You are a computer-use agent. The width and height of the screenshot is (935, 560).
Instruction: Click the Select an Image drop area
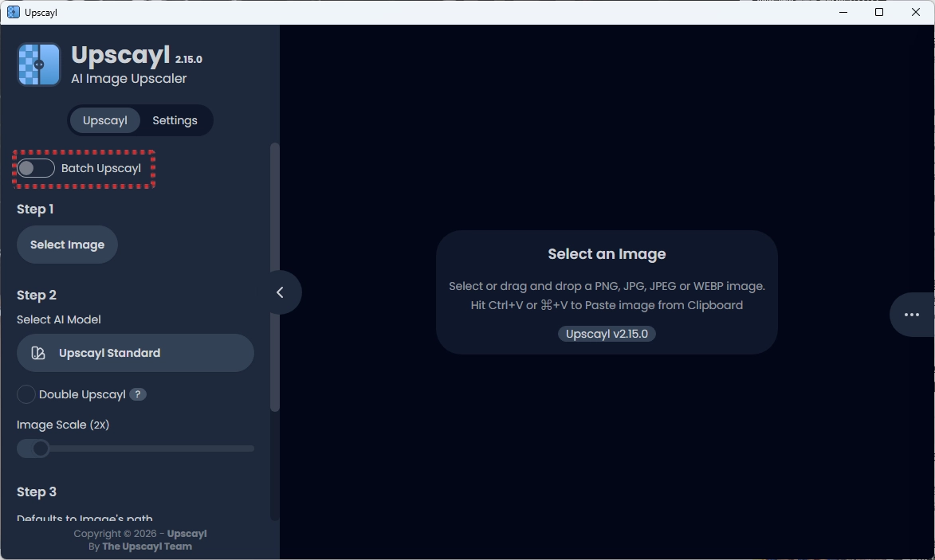(607, 292)
